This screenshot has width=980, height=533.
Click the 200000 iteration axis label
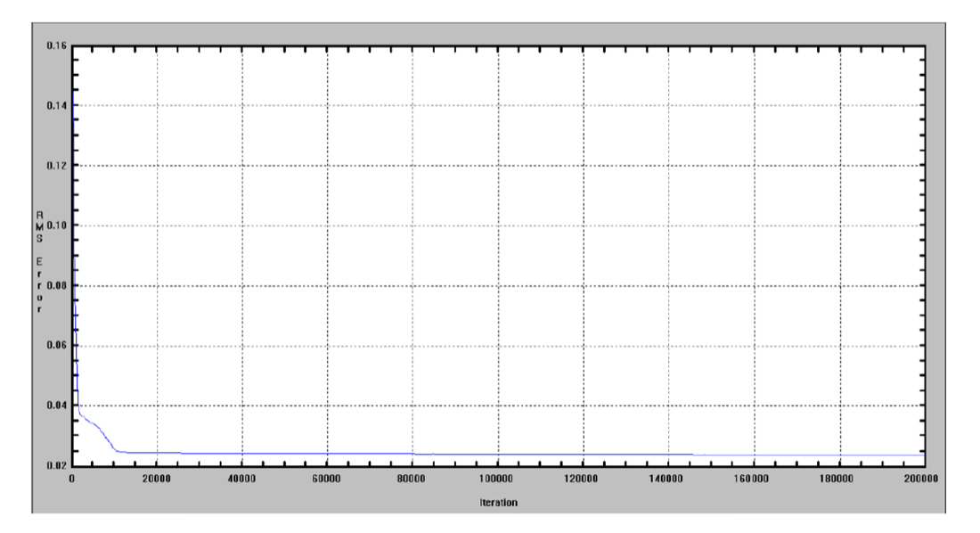[x=920, y=479]
